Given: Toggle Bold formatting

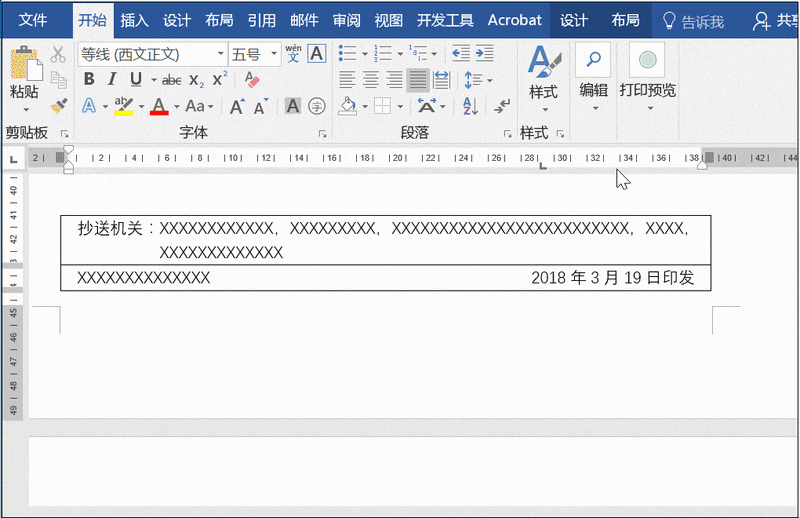Looking at the screenshot, I should 89,79.
